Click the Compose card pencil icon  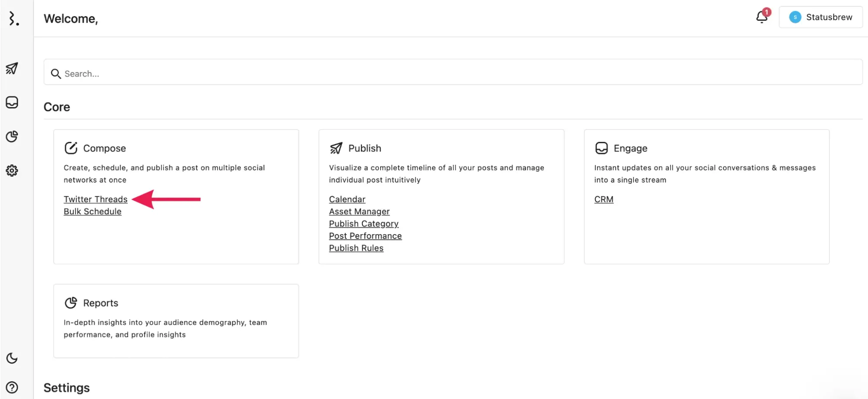pyautogui.click(x=71, y=148)
